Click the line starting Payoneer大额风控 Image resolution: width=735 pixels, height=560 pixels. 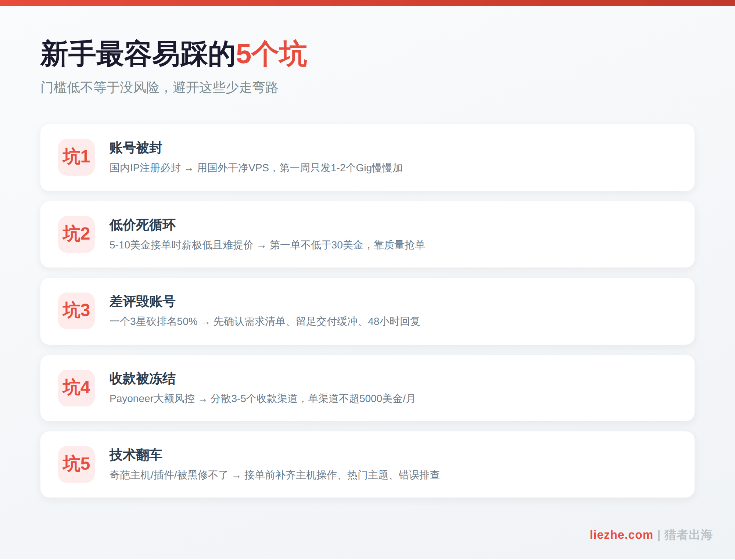point(262,399)
